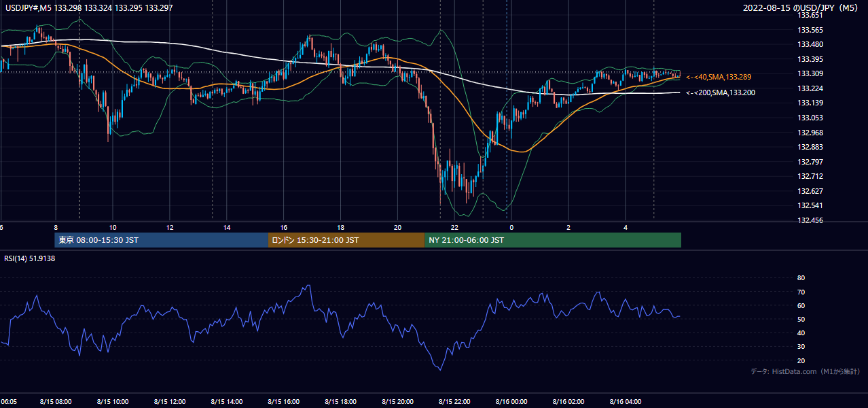Click the 06:05 time label at bottom
This screenshot has height=408, width=868.
[9, 402]
